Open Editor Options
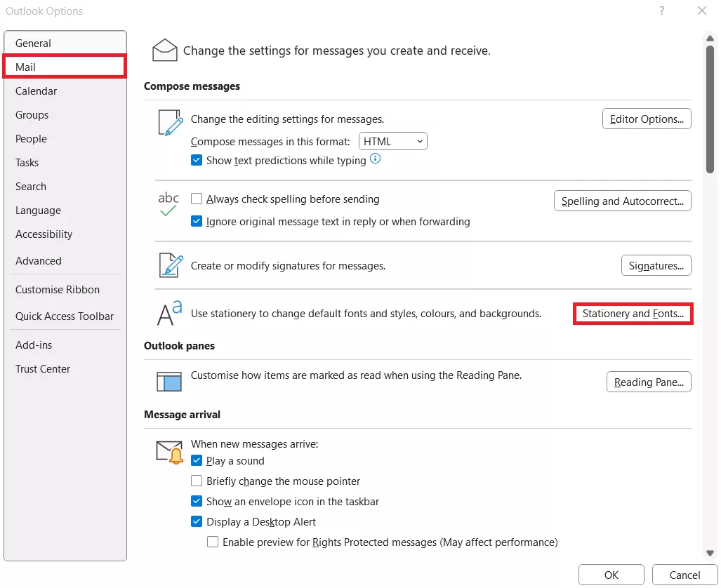Screen dimensions: 721x588 click(x=647, y=119)
